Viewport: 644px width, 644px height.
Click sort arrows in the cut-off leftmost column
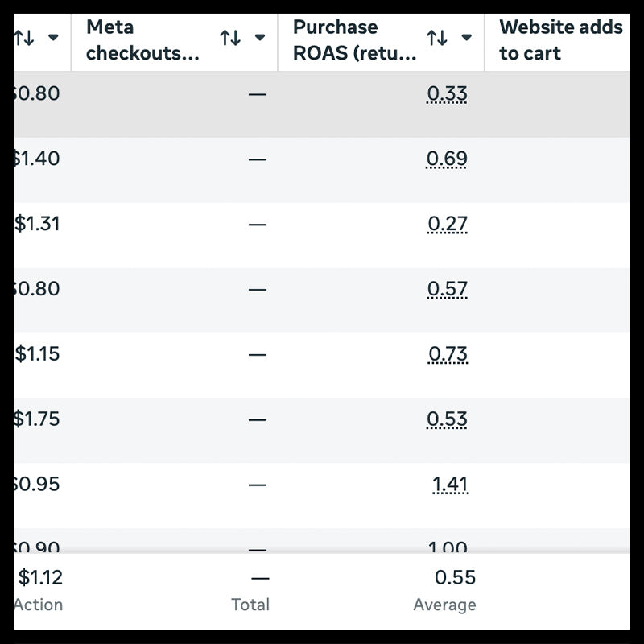point(24,38)
